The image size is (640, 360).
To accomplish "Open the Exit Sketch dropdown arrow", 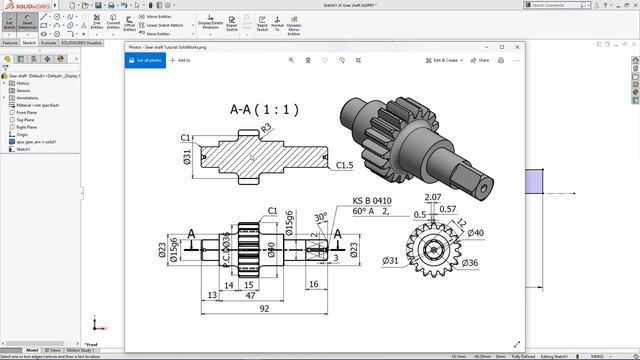I will coord(9,34).
